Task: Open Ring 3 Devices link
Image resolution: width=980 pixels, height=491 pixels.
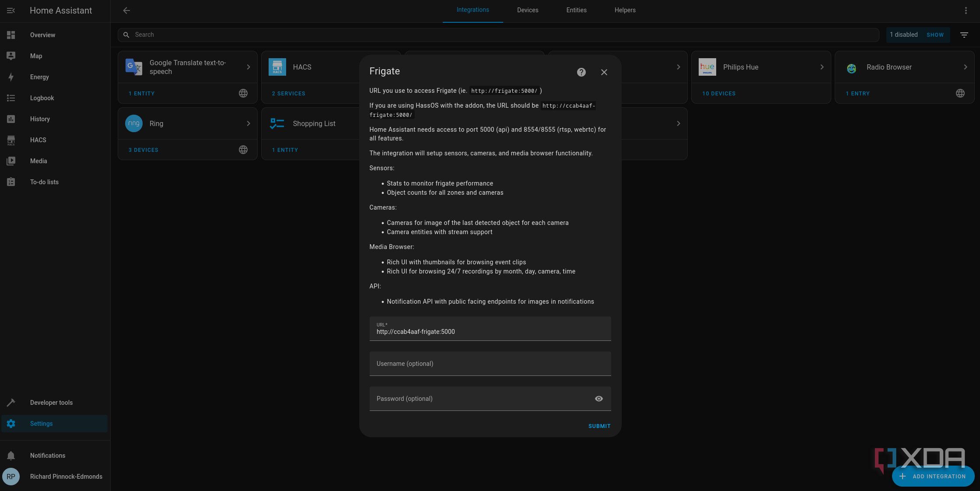Action: [x=143, y=150]
